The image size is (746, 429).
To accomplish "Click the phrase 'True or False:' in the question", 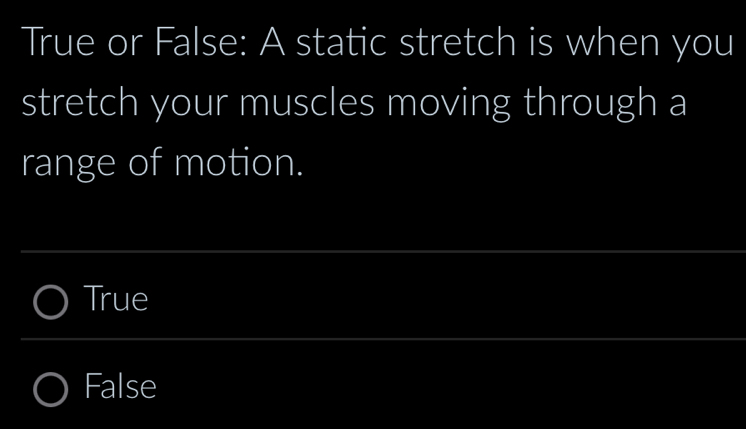I will pyautogui.click(x=129, y=46).
